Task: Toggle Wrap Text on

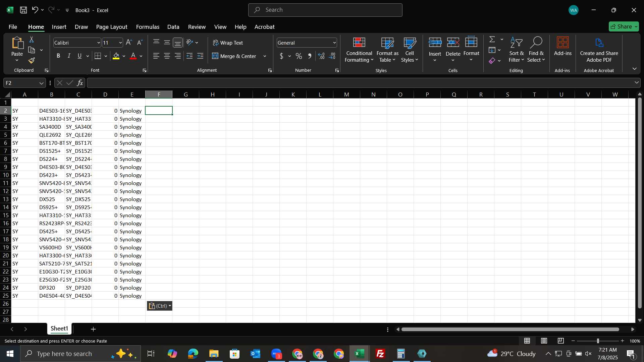Action: coord(228,43)
